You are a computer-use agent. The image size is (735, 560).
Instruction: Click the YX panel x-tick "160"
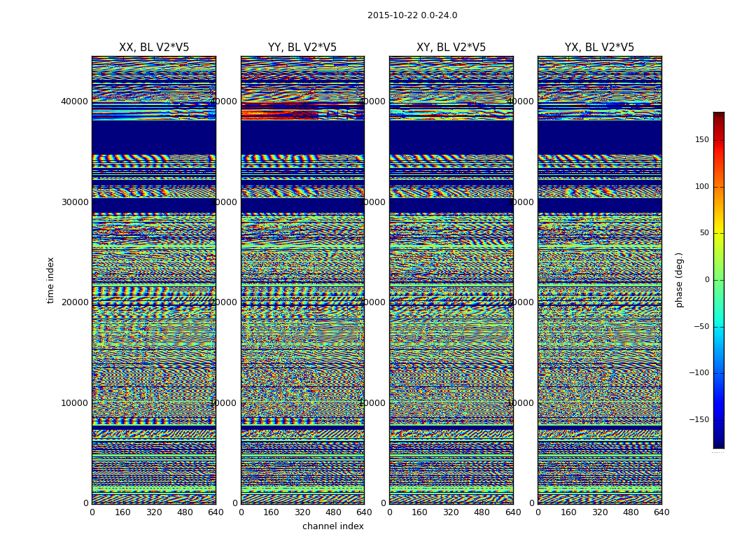click(568, 512)
